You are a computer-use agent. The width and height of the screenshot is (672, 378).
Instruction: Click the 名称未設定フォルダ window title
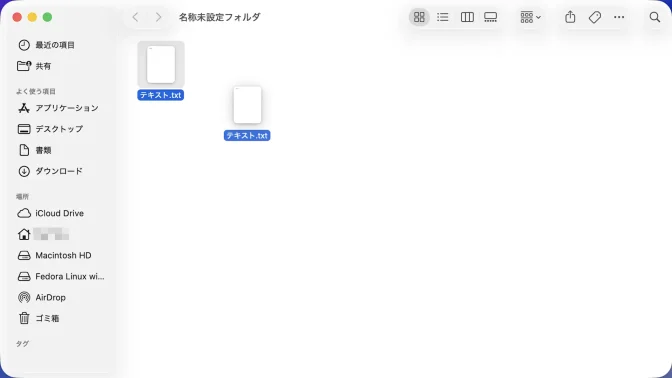tap(219, 17)
